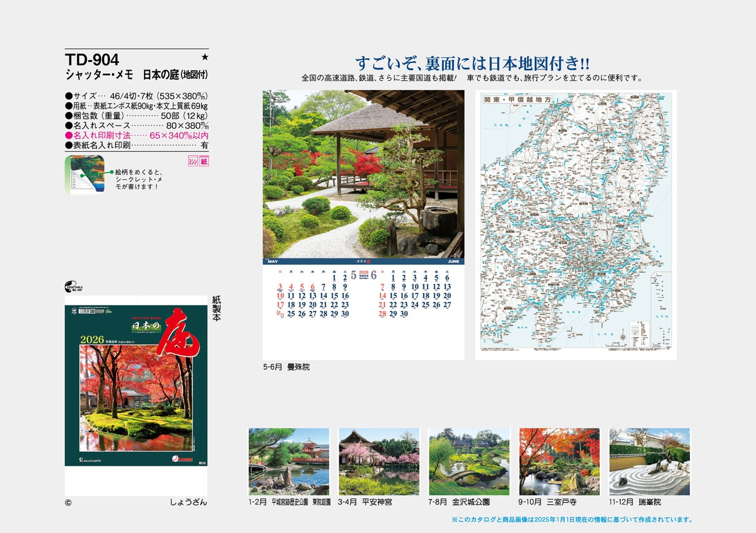Open the 3-4月 平安神宮 thumbnail

[379, 462]
